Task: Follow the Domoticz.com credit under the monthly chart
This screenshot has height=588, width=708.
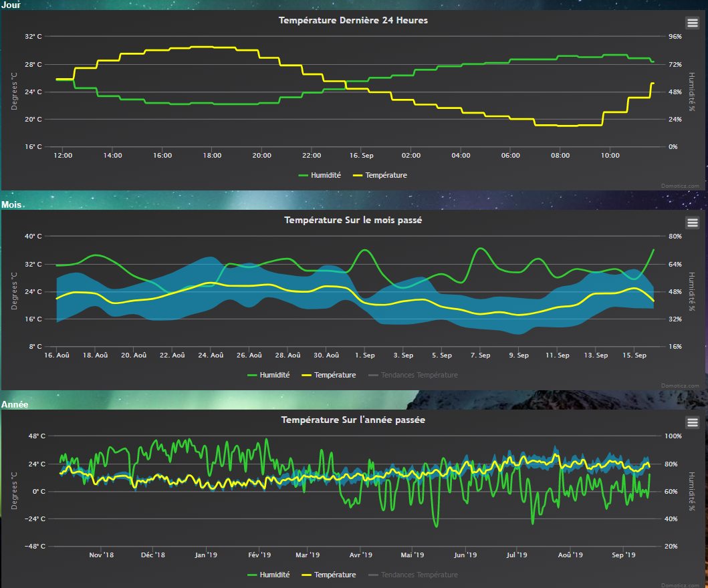Action: click(x=681, y=386)
